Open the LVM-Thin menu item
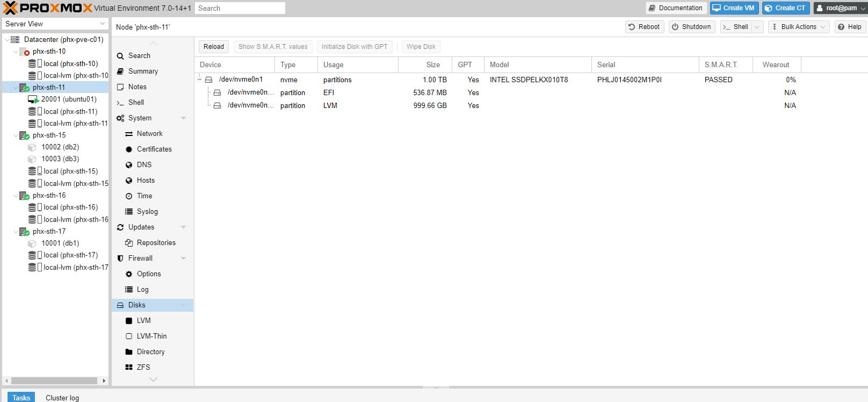868x402 pixels. [152, 336]
